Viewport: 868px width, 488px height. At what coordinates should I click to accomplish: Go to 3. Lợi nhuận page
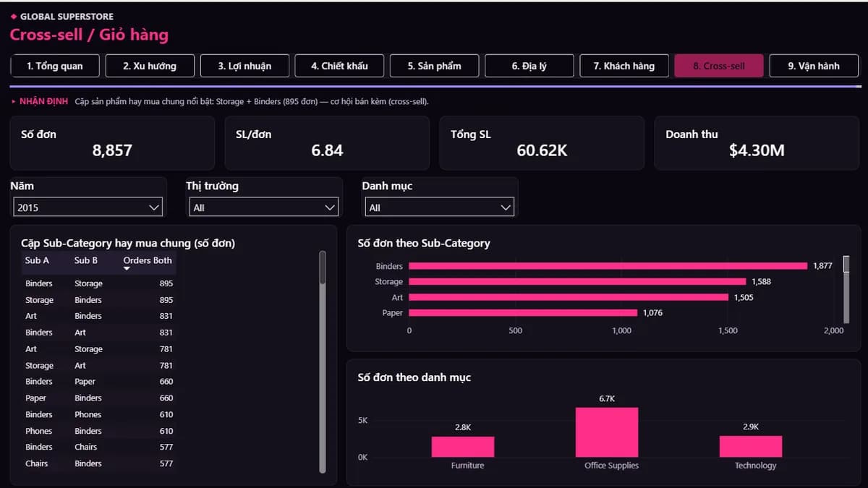click(x=244, y=66)
